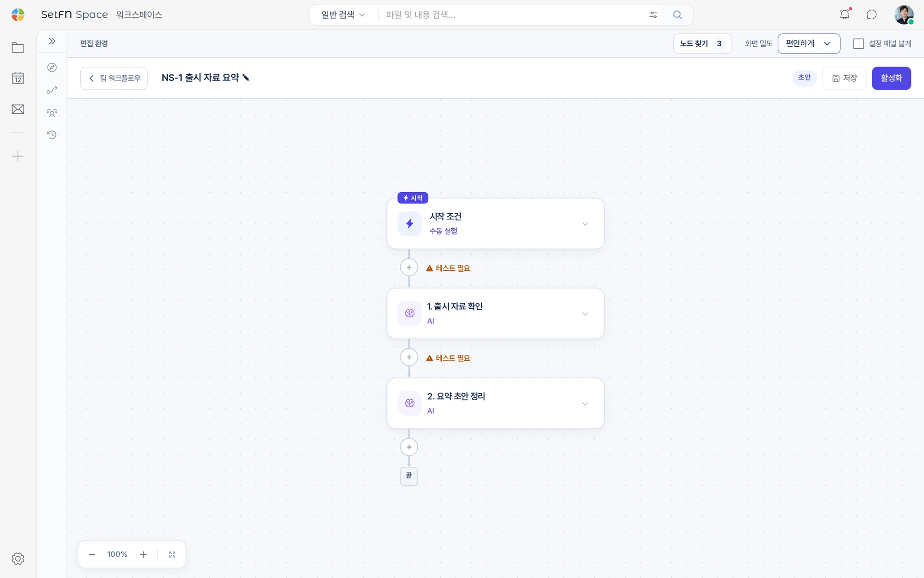The height and width of the screenshot is (578, 924).
Task: Edit workflow name with pencil icon
Action: point(246,78)
